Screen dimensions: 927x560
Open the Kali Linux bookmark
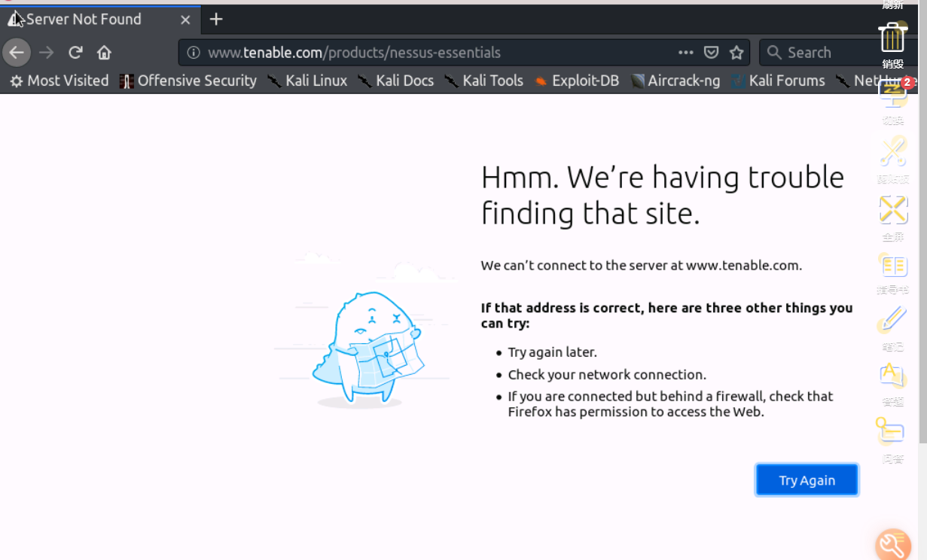pyautogui.click(x=307, y=81)
